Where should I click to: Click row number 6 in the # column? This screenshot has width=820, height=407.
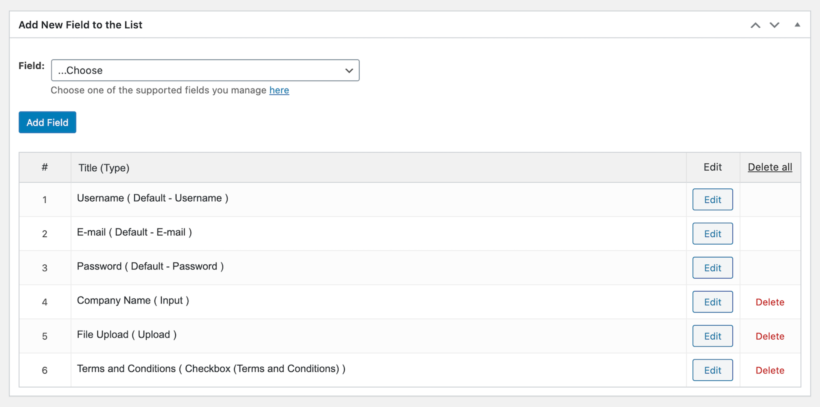44,370
